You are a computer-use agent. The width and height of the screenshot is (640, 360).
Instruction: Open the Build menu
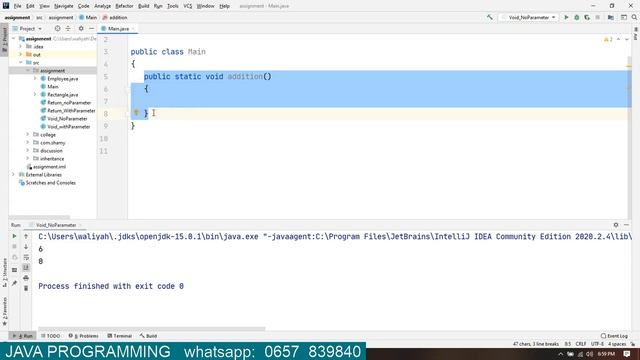[143, 6]
